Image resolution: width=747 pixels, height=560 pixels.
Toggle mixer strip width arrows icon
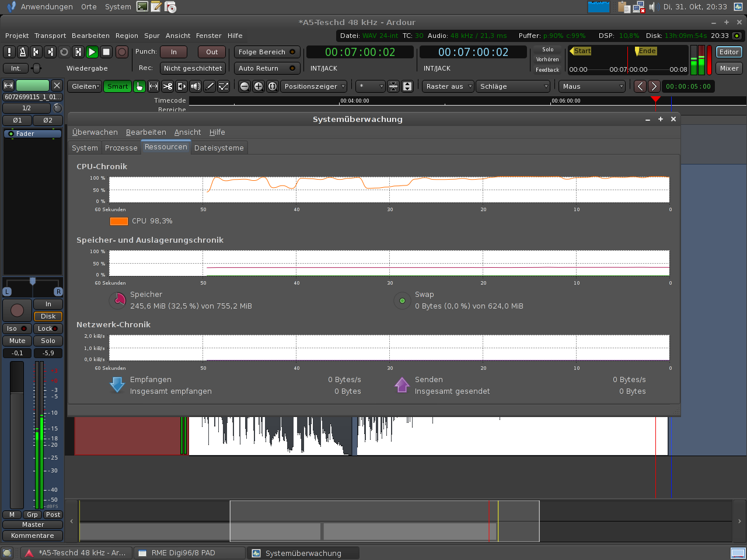[x=9, y=86]
